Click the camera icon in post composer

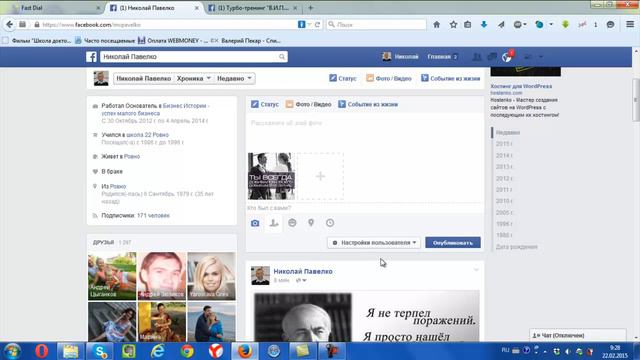pyautogui.click(x=255, y=223)
